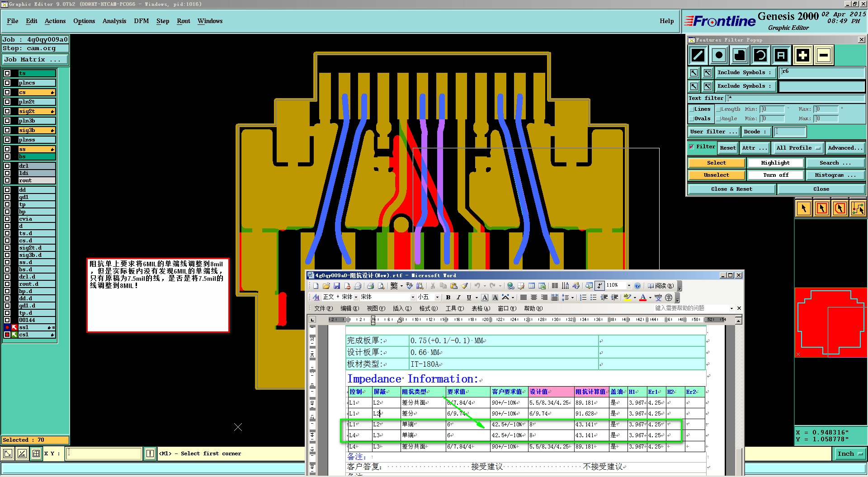Click the Word Help question mark icon

[x=637, y=286]
